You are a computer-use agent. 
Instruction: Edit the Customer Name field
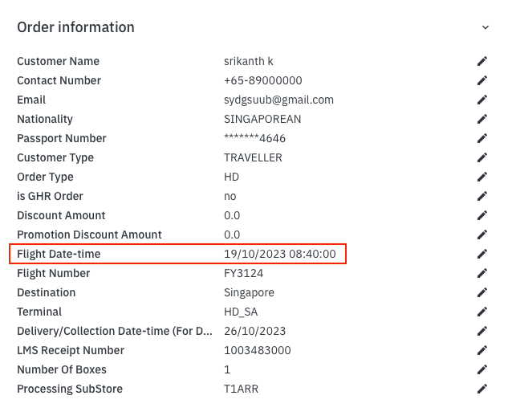482,61
